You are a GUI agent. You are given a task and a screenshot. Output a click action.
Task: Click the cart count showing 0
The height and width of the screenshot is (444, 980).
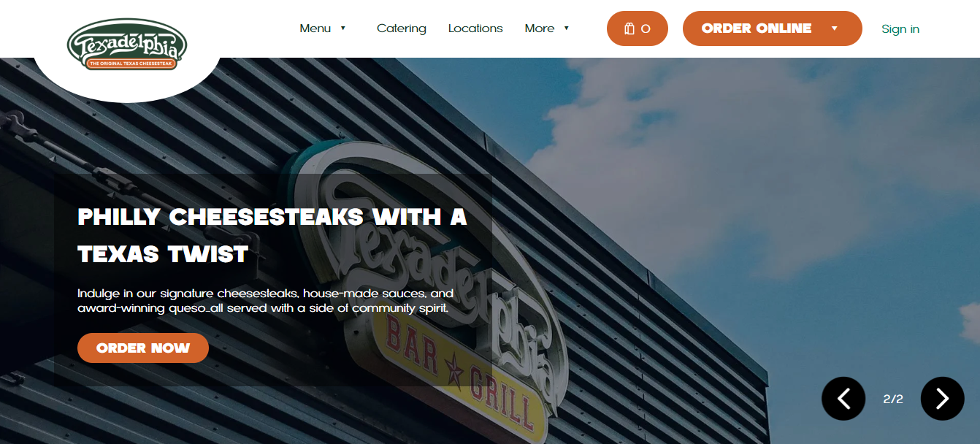coord(646,29)
